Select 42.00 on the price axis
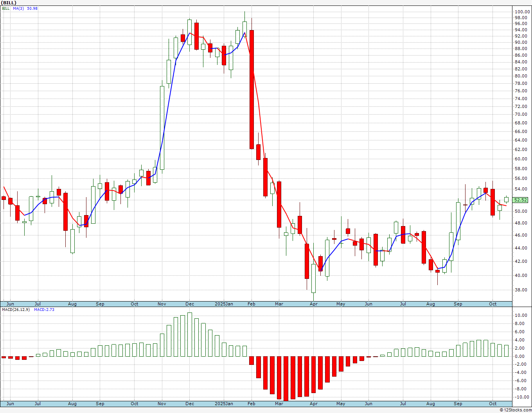This screenshot has height=413, width=532. coord(522,261)
